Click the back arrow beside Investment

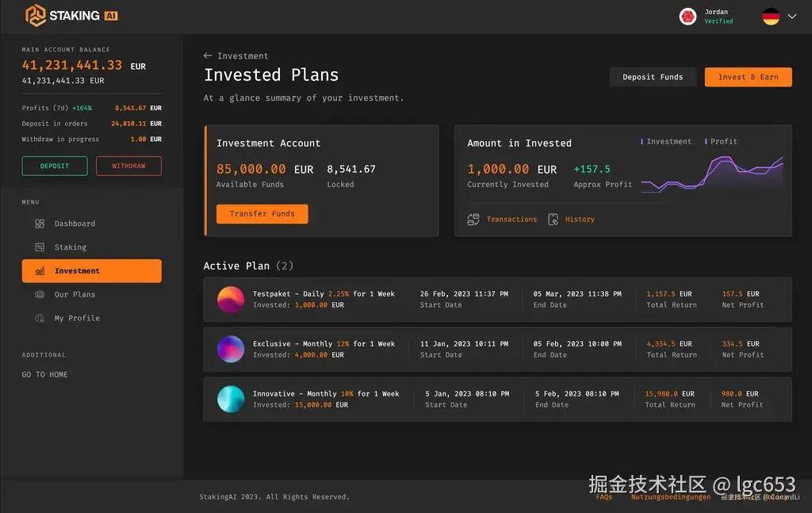click(x=208, y=56)
